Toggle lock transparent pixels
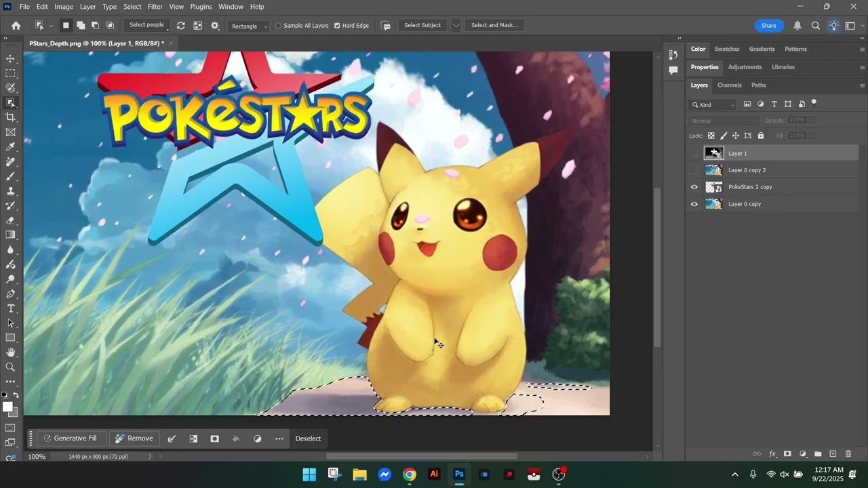Image resolution: width=868 pixels, height=488 pixels. coord(711,136)
